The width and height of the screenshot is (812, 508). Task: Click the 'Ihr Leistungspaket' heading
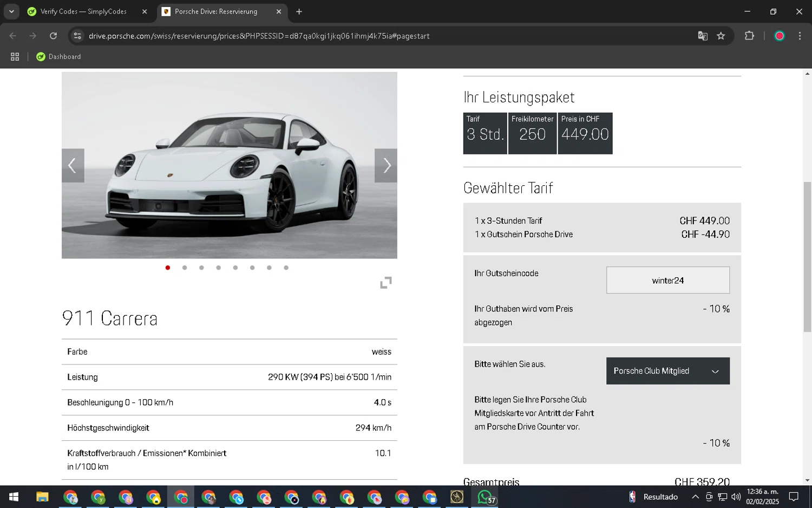click(519, 97)
